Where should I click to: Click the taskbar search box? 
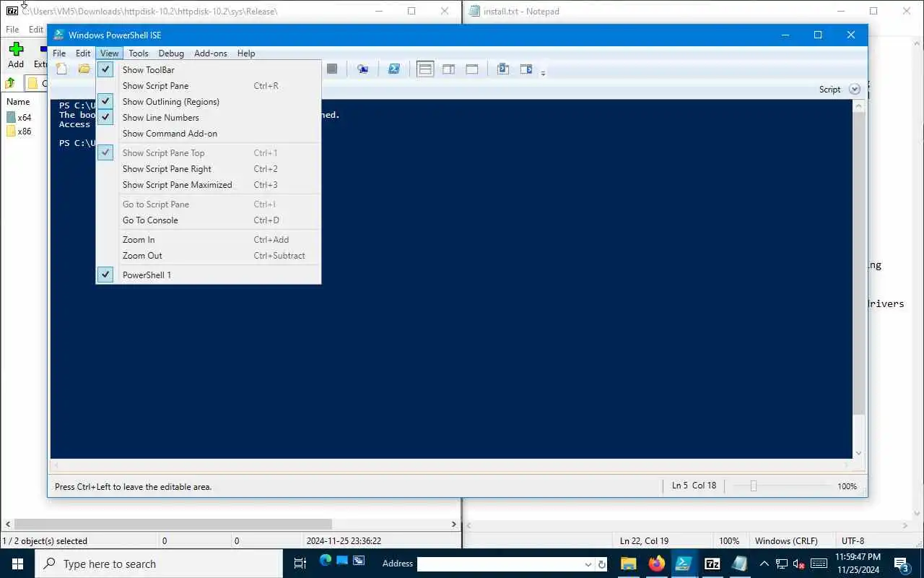159,564
